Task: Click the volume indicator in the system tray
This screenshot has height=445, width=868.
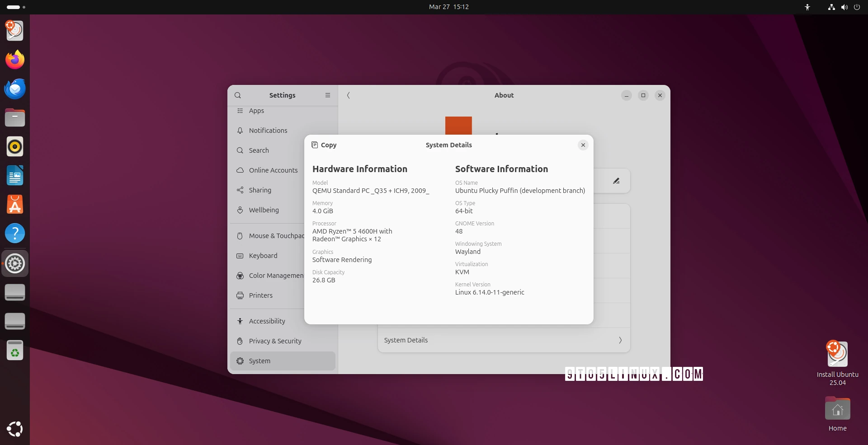Action: coord(844,7)
